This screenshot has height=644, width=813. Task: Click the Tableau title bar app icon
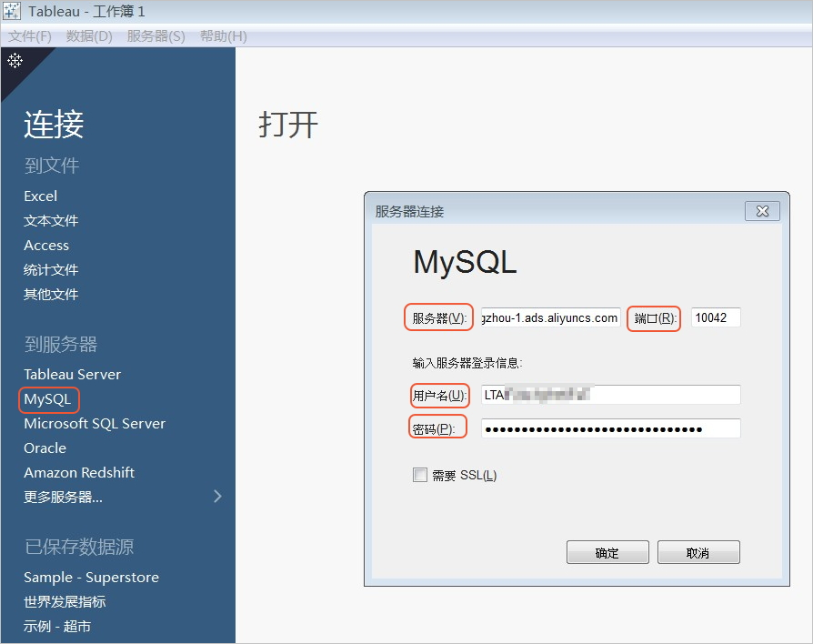(x=12, y=11)
